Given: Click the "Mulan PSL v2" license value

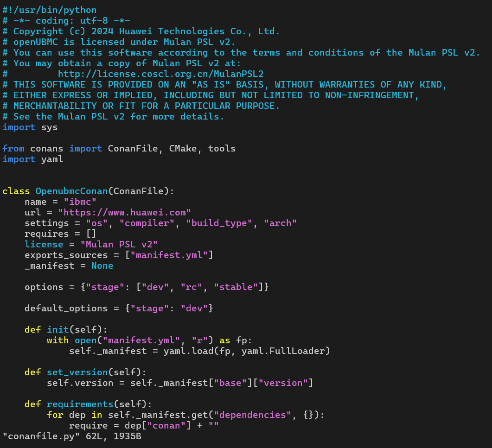Looking at the screenshot, I should [x=119, y=245].
